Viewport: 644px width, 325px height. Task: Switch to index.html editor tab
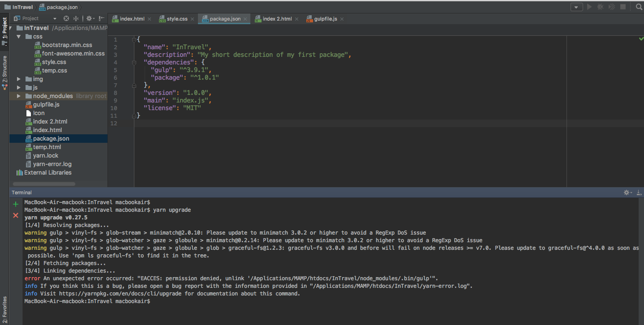click(x=132, y=19)
